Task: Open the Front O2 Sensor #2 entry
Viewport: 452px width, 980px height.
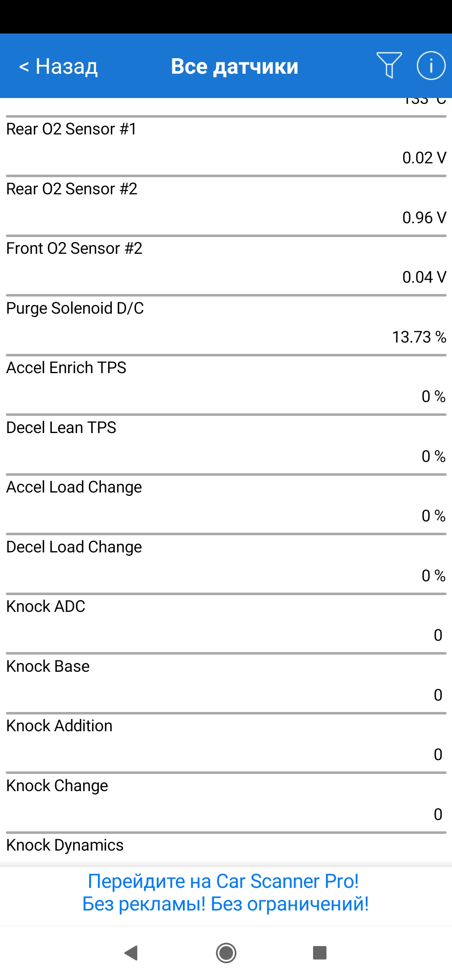Action: (x=226, y=263)
